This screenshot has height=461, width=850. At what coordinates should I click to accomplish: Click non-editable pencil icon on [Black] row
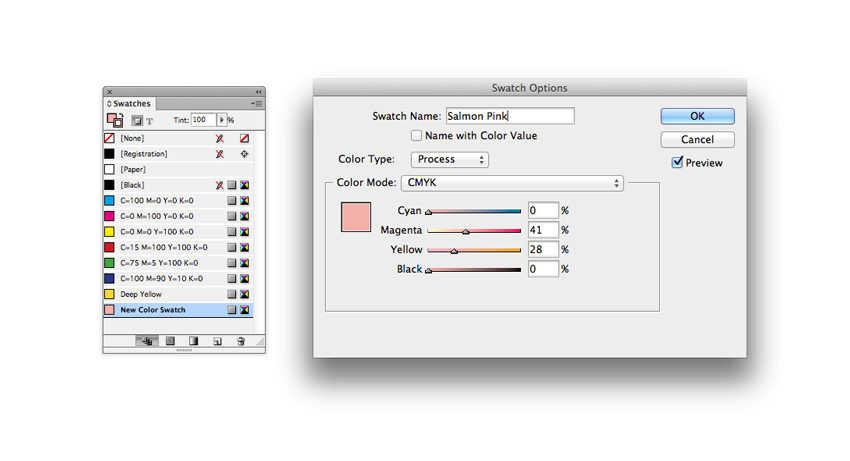220,185
